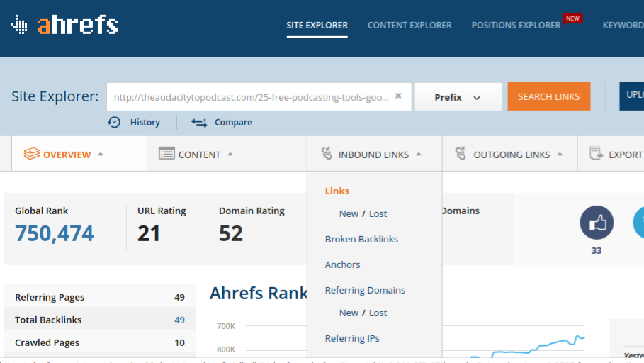The height and width of the screenshot is (363, 644).
Task: Choose Lost under Referring Domains
Action: click(x=378, y=313)
